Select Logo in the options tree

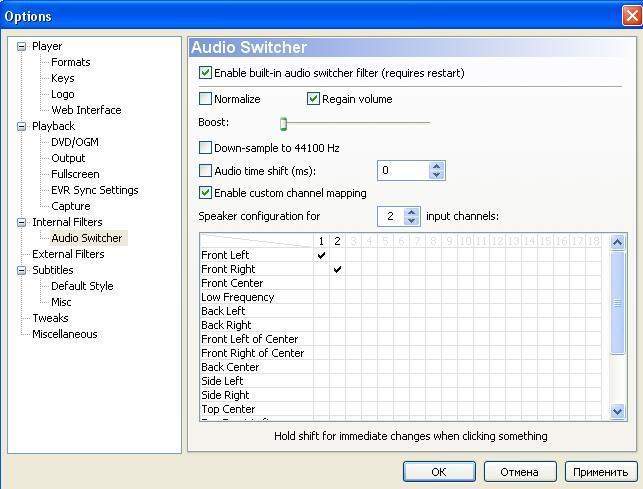(x=63, y=94)
